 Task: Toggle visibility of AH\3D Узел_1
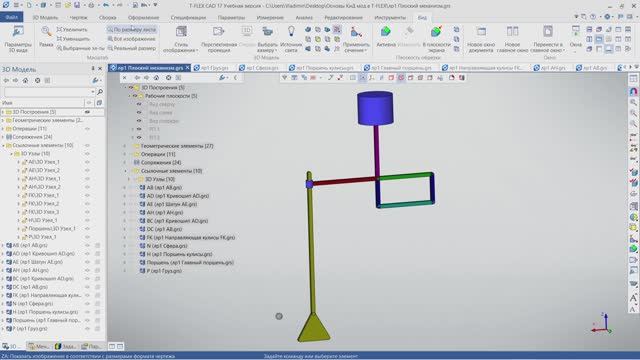[x=87, y=179]
